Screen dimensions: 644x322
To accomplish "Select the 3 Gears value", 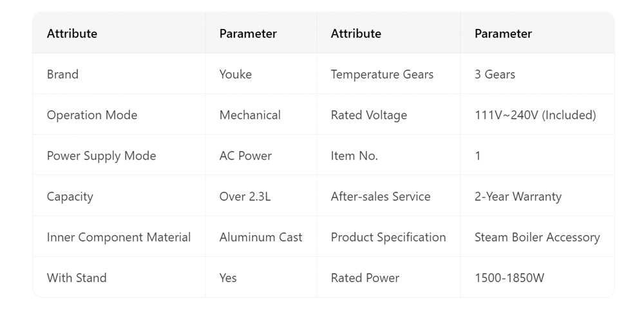I will (495, 75).
